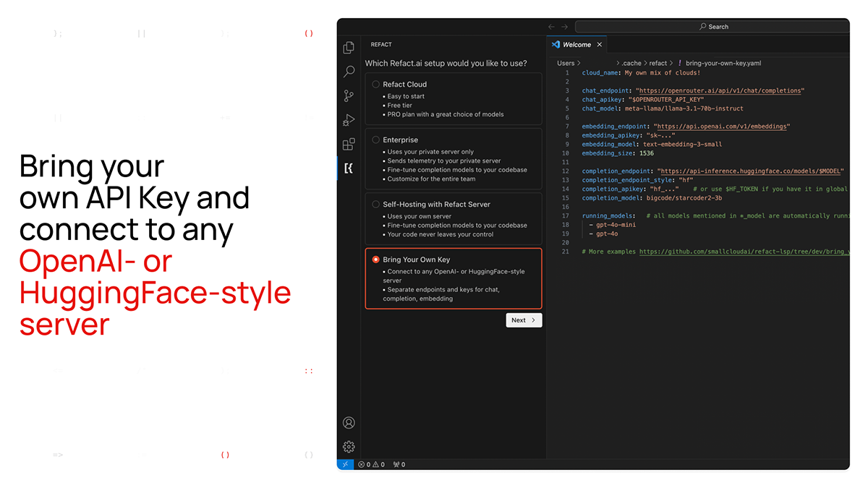The width and height of the screenshot is (868, 488).
Task: Click the gpt-4o entry on line 19
Action: coord(607,234)
